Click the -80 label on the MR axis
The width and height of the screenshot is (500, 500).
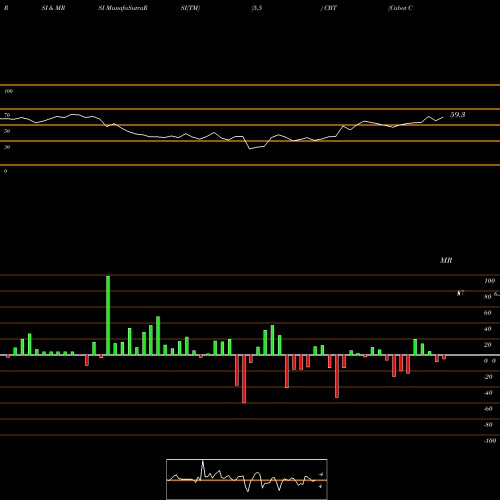click(488, 425)
